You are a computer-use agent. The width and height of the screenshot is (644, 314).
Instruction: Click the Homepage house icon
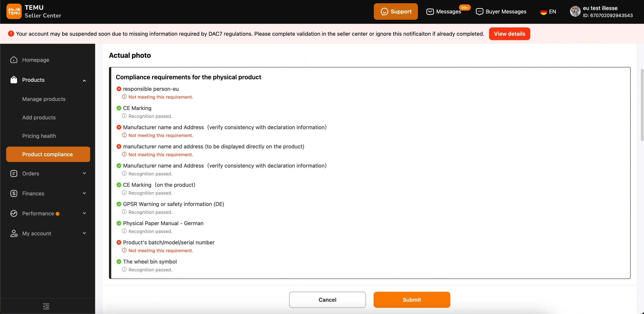tap(14, 60)
